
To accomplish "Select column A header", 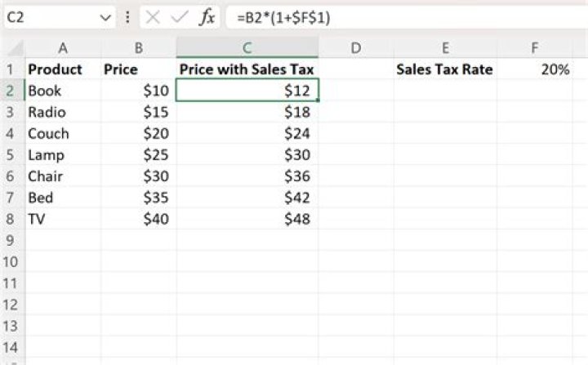I will point(62,48).
